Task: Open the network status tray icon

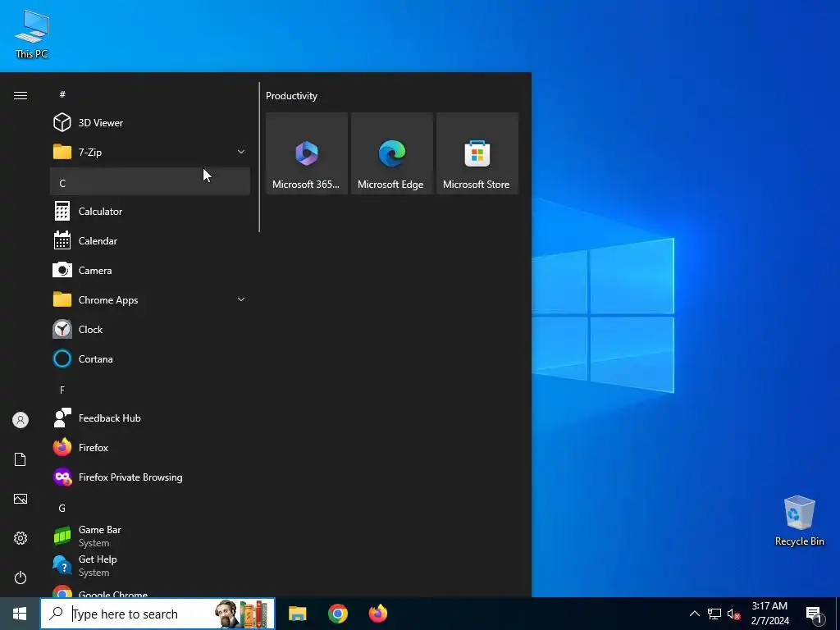Action: (x=714, y=614)
